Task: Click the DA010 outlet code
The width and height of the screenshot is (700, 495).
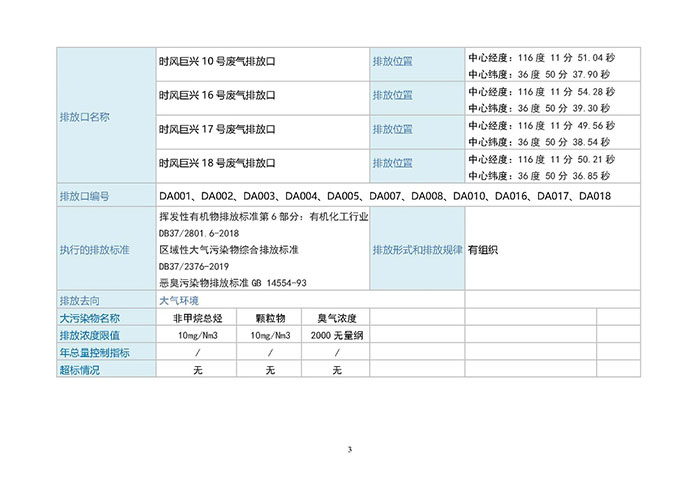Action: coord(469,196)
